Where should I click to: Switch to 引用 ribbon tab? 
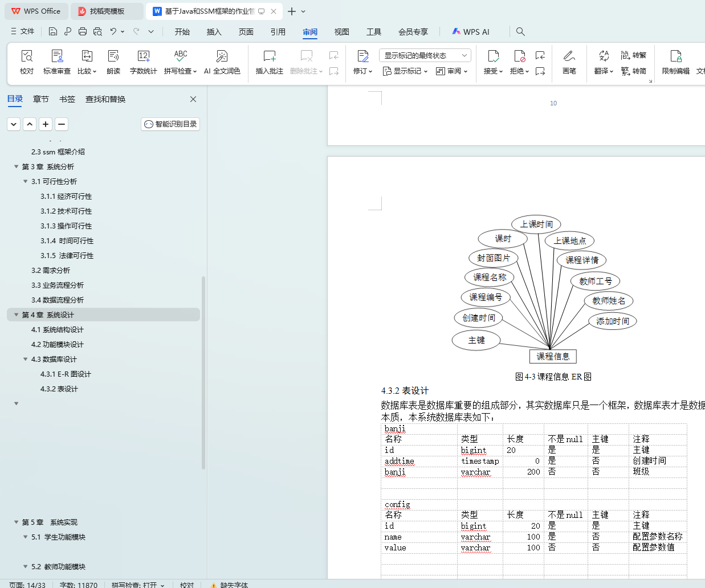[278, 32]
